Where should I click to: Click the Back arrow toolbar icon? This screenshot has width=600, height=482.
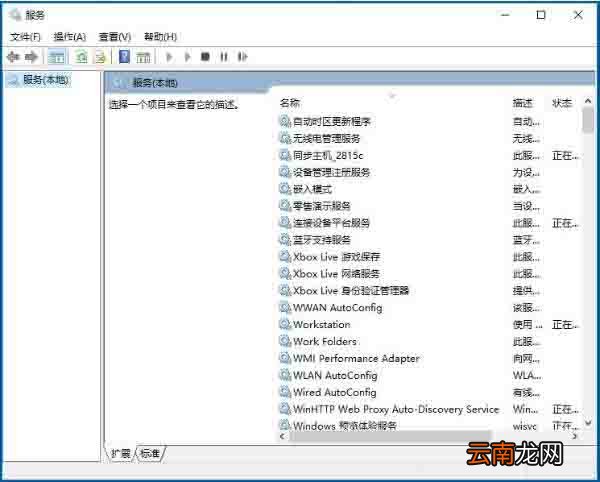click(13, 57)
